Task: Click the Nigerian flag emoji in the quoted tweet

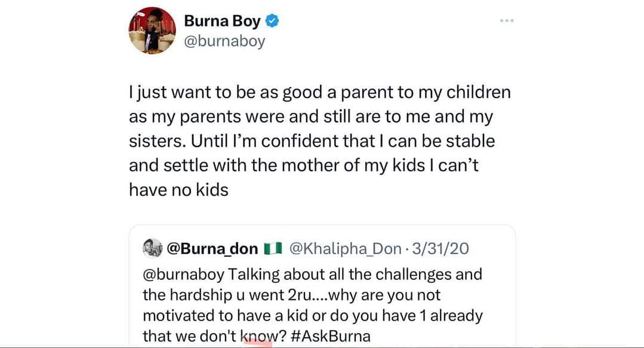Action: (272, 248)
